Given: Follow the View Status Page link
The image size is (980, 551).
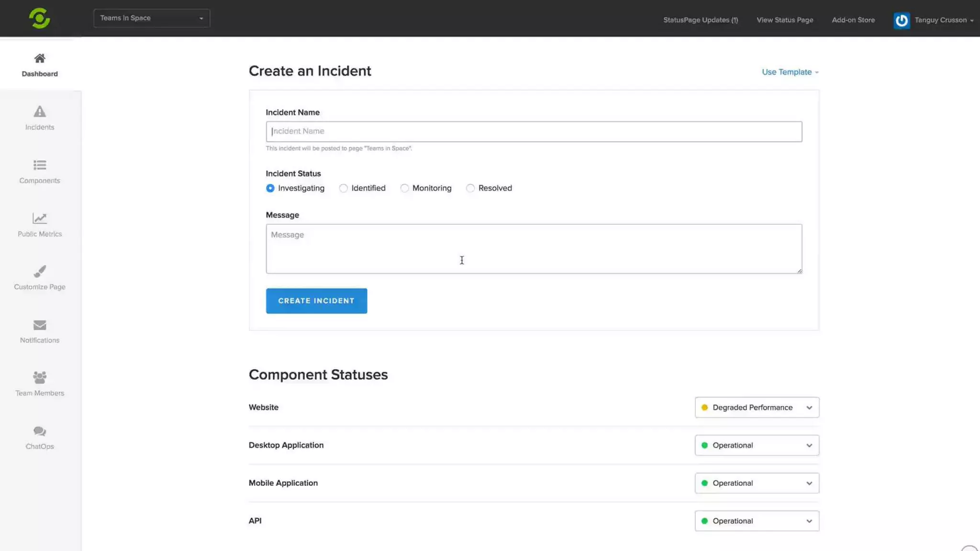Looking at the screenshot, I should click(x=784, y=20).
